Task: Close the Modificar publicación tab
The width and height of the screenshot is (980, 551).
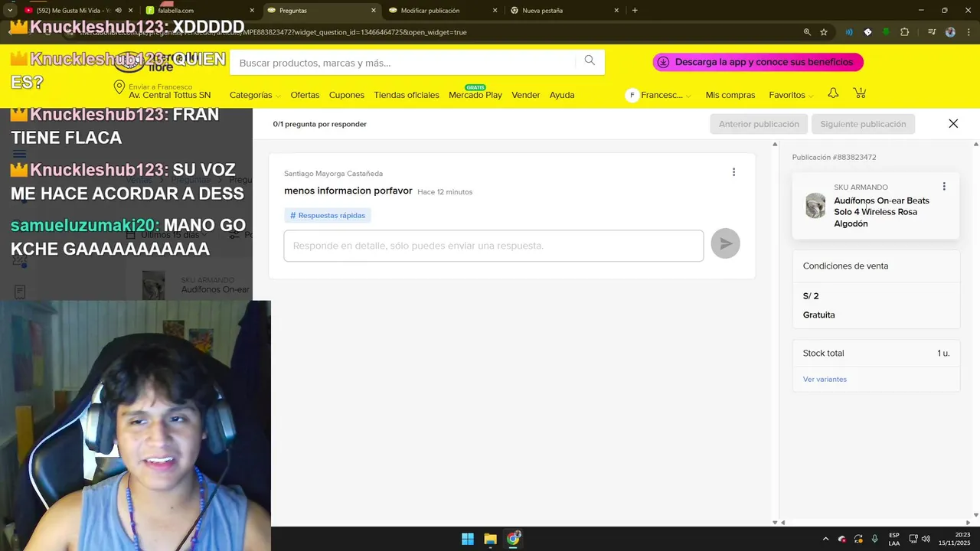Action: (x=495, y=11)
